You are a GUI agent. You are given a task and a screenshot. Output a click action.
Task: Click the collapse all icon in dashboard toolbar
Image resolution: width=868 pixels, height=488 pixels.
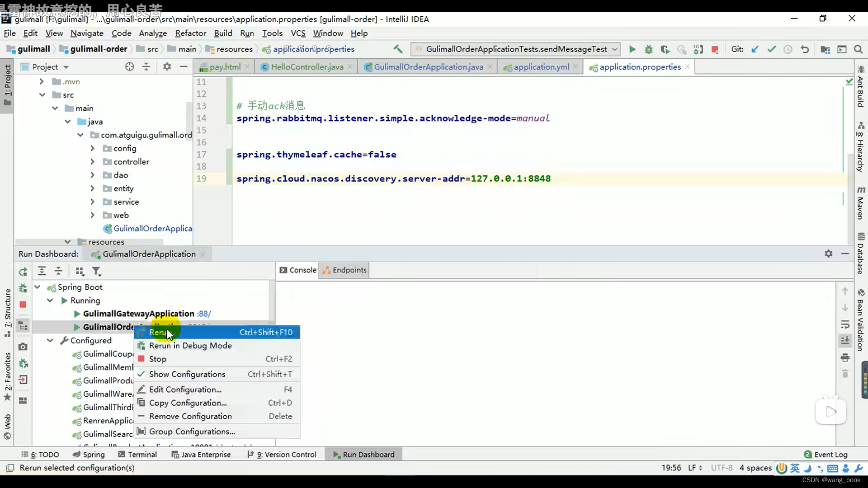tap(58, 271)
